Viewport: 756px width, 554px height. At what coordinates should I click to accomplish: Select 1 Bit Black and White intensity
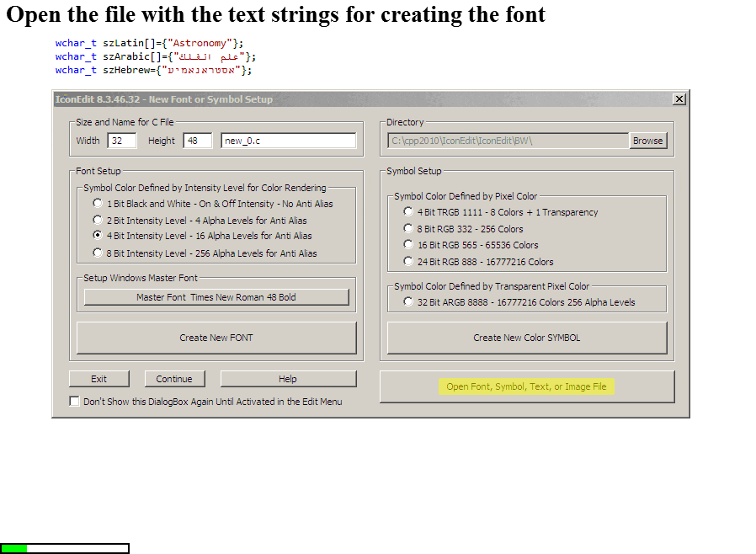[97, 203]
